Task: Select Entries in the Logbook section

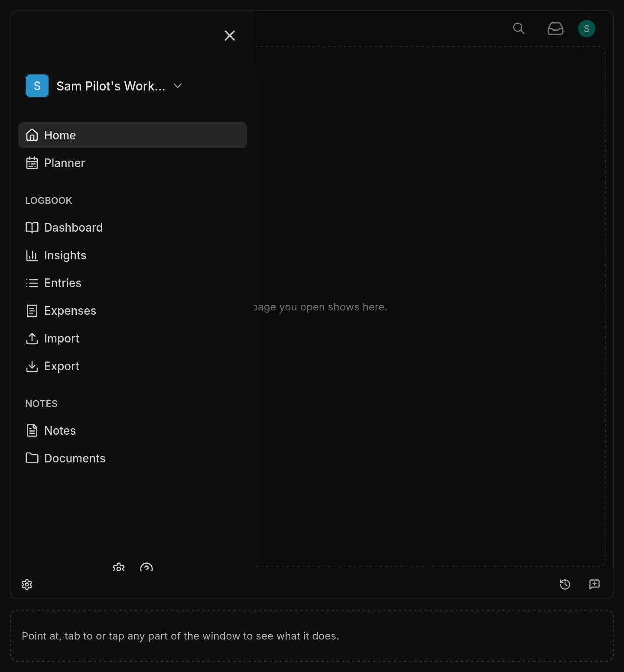Action: [133, 283]
